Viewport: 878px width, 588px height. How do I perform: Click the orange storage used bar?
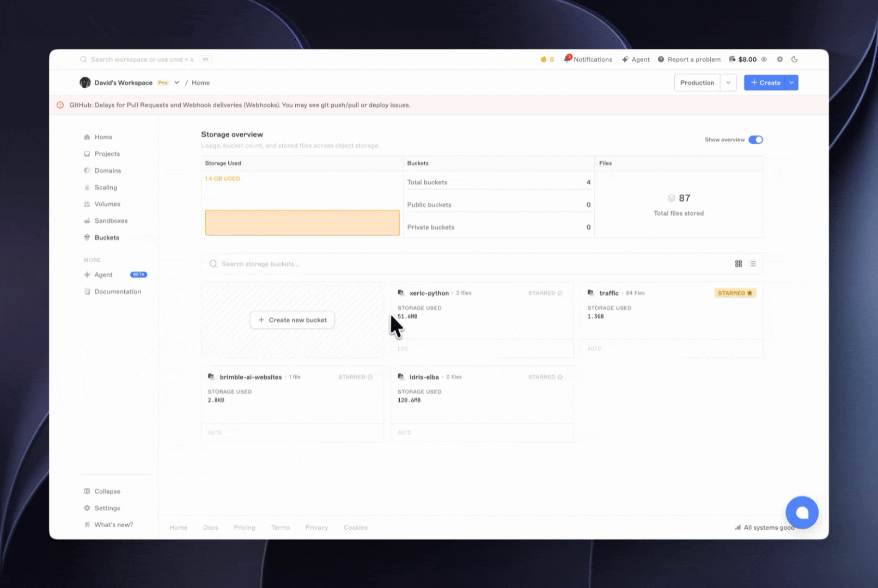[302, 223]
